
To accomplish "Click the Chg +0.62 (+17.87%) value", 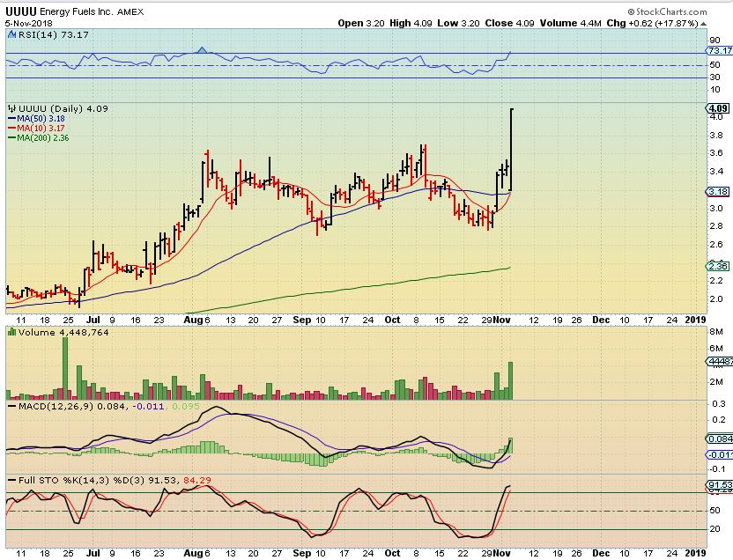I will 653,24.
